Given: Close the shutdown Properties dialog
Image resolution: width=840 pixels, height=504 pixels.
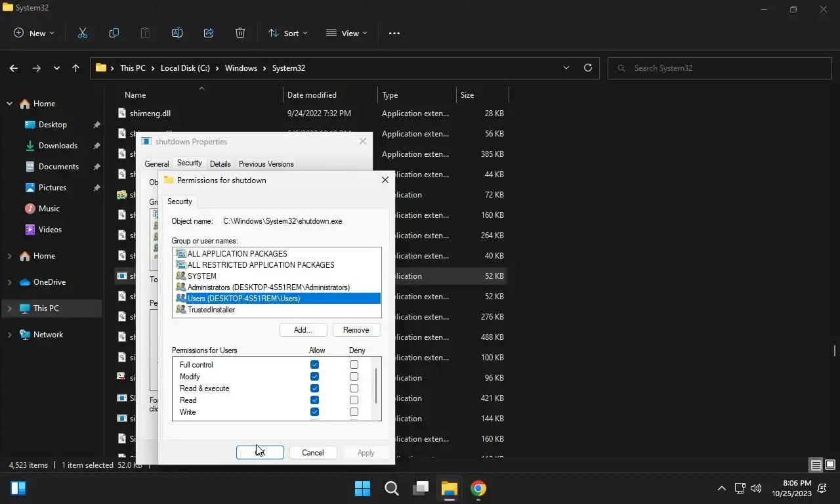Looking at the screenshot, I should tap(363, 141).
